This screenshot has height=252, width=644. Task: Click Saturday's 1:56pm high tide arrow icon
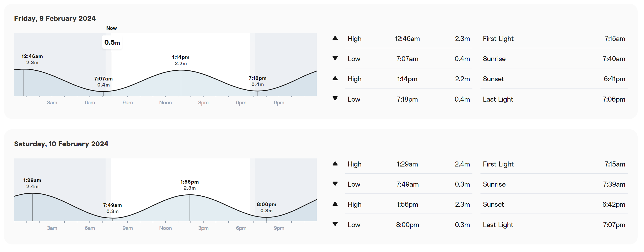click(x=335, y=204)
